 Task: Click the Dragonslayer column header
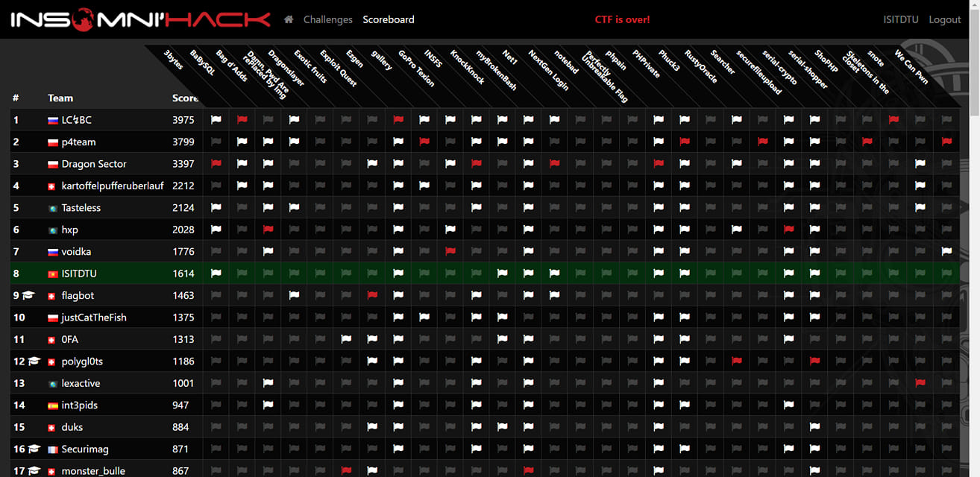pyautogui.click(x=286, y=68)
